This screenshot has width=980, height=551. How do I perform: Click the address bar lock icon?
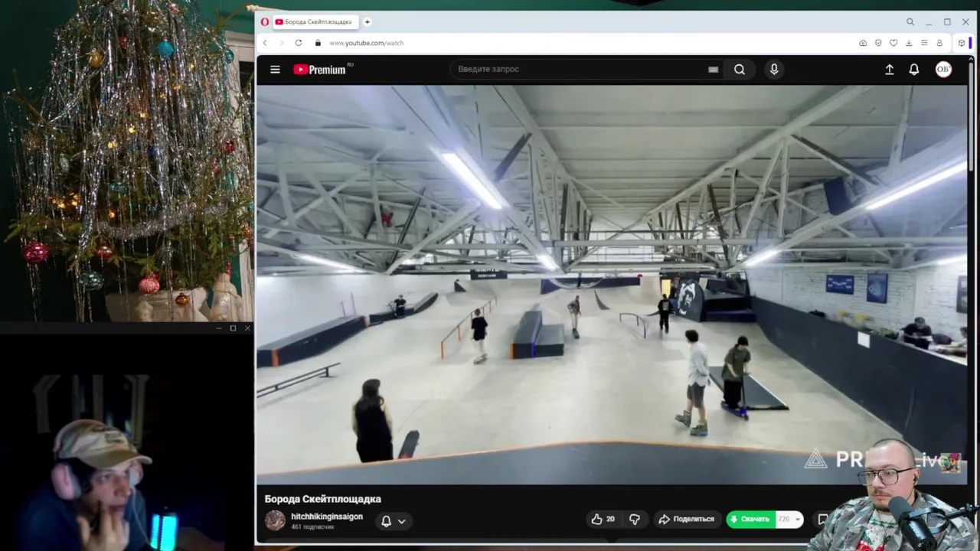tap(318, 43)
